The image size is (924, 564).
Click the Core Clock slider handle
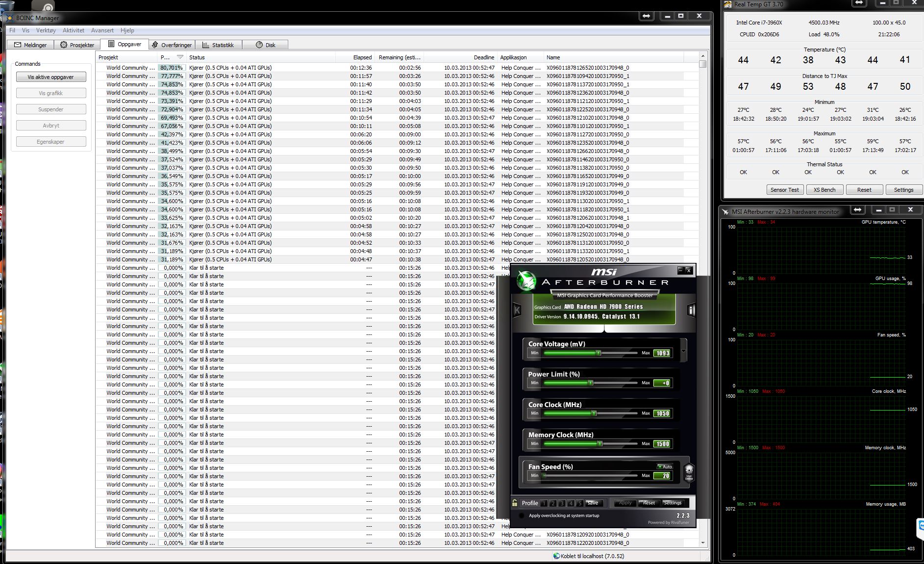click(x=594, y=413)
